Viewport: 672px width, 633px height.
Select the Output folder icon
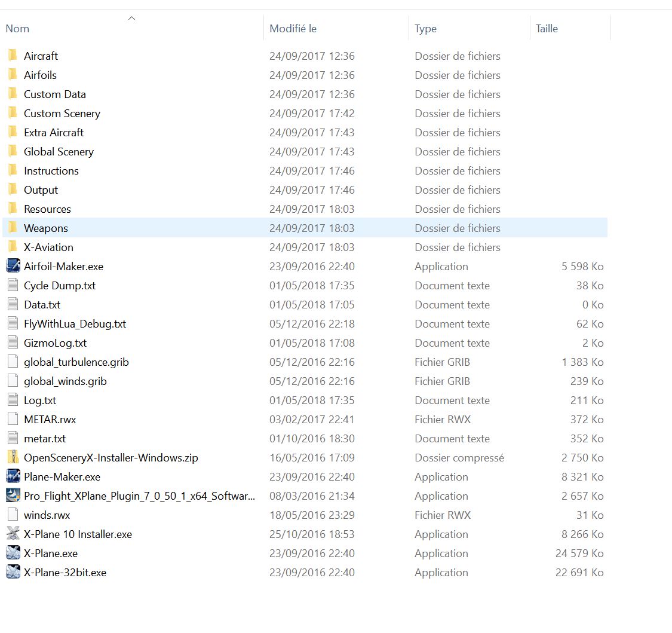tap(13, 189)
